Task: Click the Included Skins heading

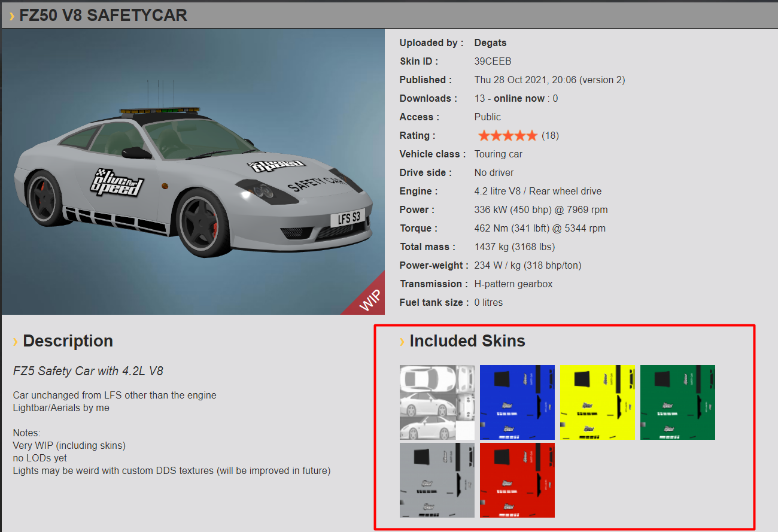Action: point(467,341)
